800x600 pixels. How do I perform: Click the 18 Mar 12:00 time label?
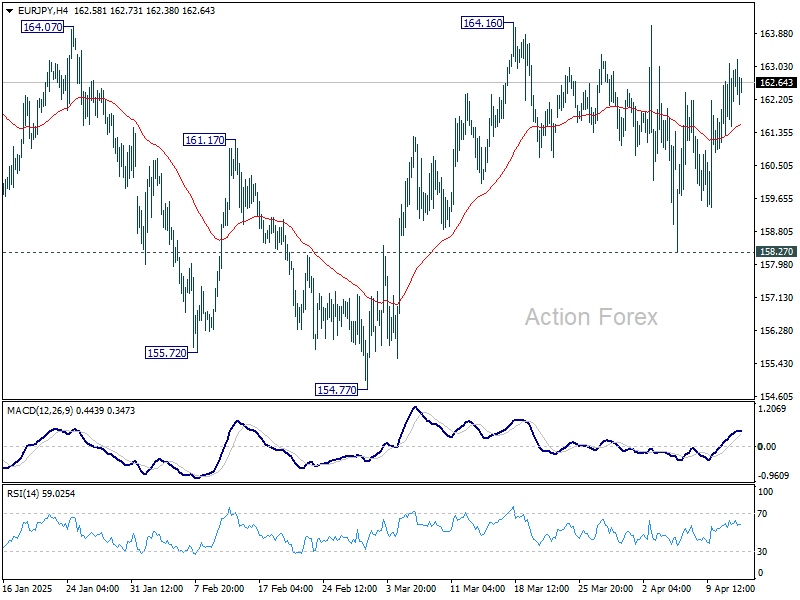[541, 589]
